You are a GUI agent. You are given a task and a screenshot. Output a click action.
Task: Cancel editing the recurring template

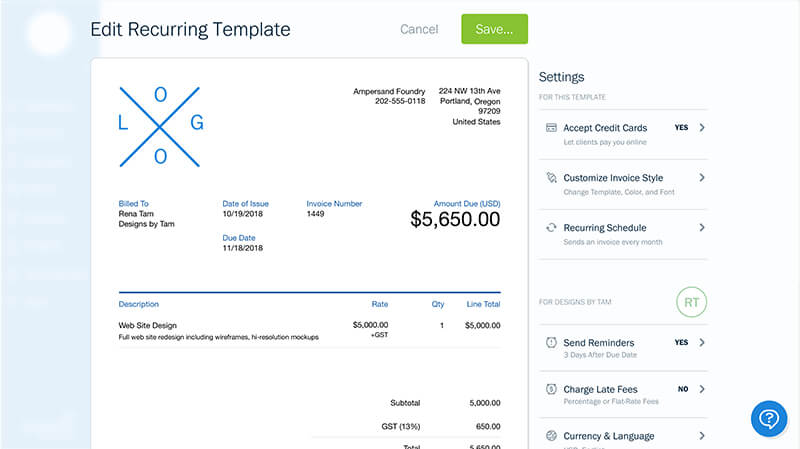click(419, 29)
